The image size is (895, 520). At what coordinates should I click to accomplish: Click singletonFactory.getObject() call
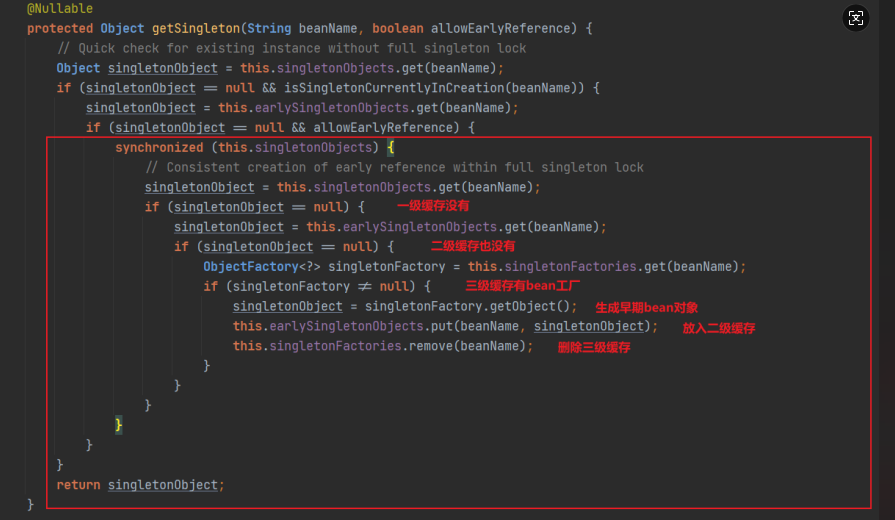[467, 307]
